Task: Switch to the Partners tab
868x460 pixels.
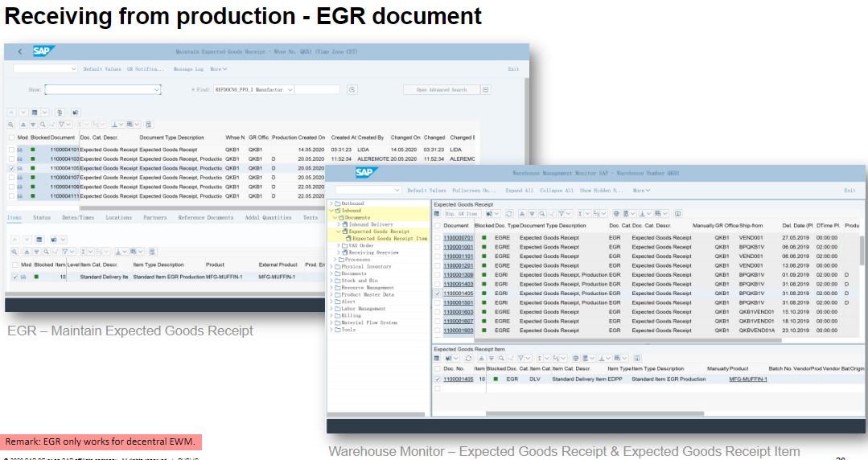Action: click(155, 218)
